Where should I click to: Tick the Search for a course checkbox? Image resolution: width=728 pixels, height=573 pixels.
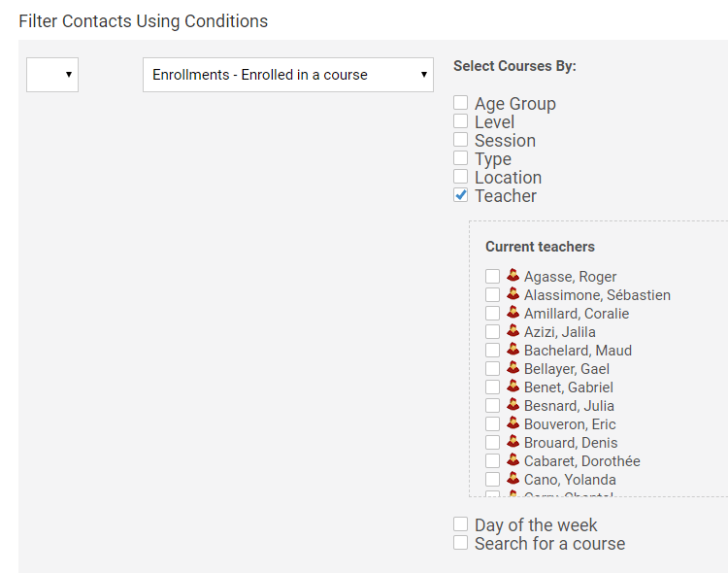(x=461, y=543)
